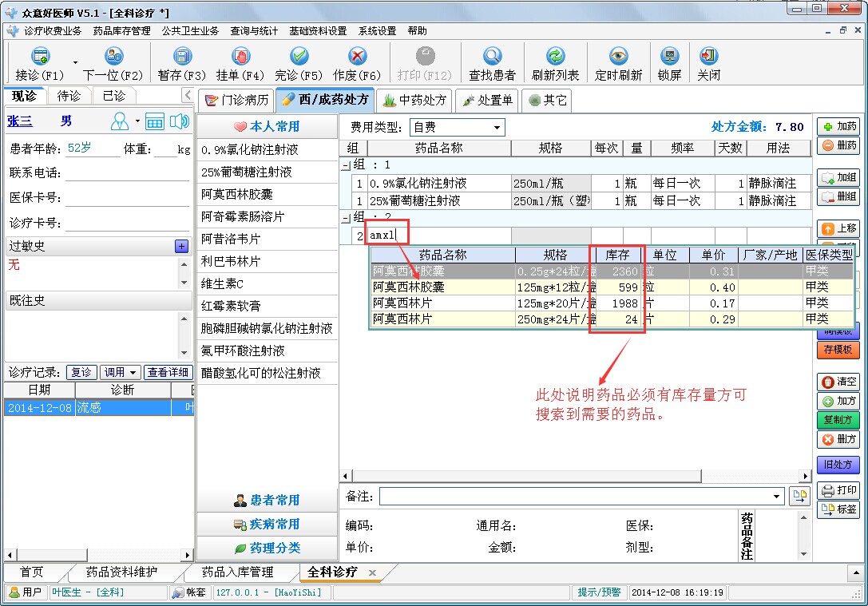The image size is (868, 606).
Task: Click the 存模板 save template button
Action: [838, 350]
